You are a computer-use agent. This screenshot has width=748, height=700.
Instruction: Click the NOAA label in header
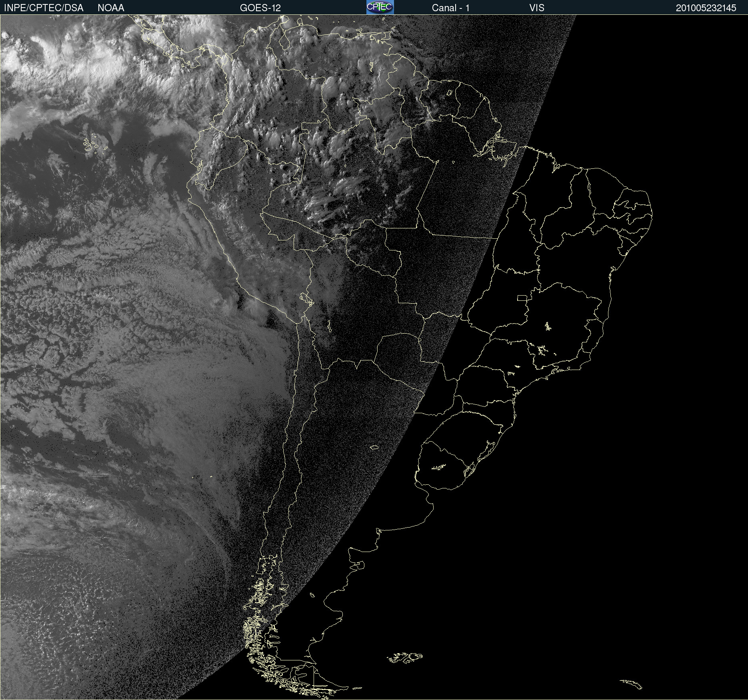[x=111, y=8]
